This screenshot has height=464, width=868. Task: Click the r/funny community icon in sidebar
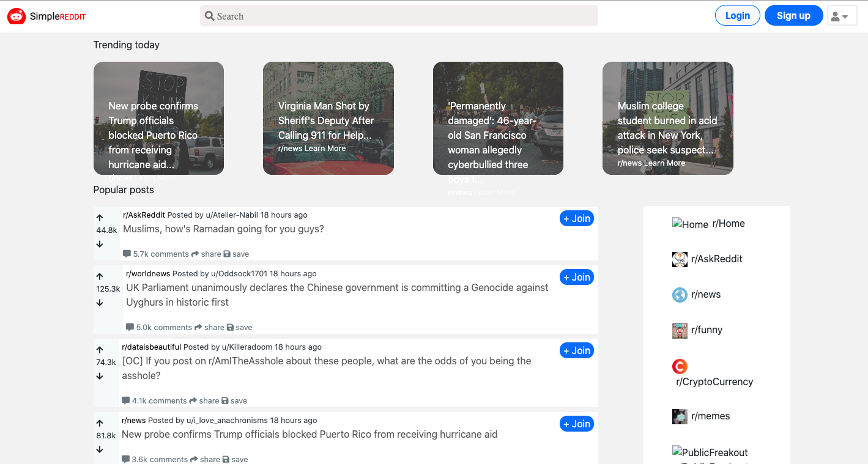click(x=680, y=331)
